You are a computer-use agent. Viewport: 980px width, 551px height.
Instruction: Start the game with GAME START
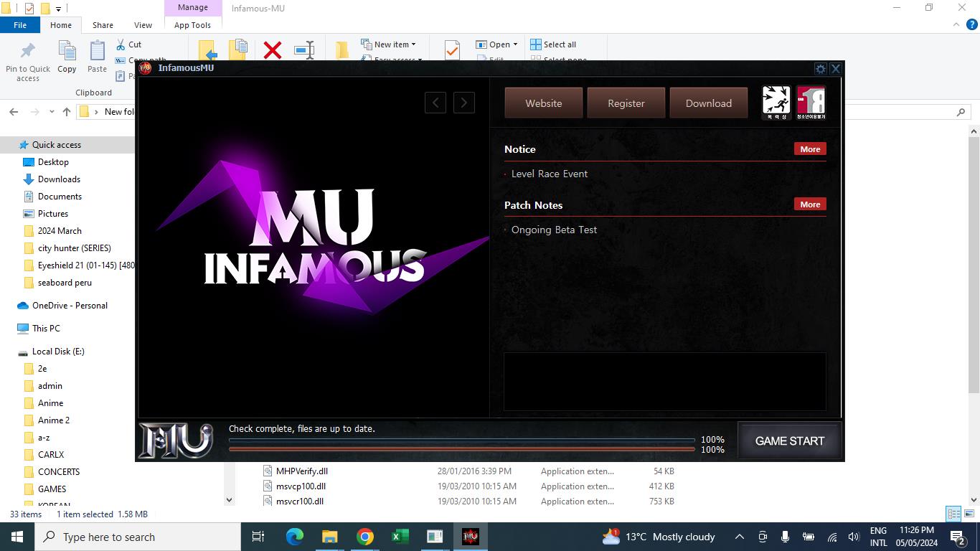coord(790,441)
